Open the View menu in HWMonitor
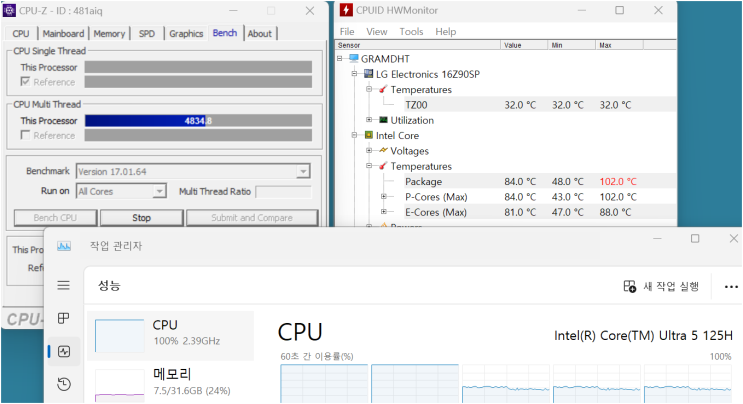 [x=377, y=32]
